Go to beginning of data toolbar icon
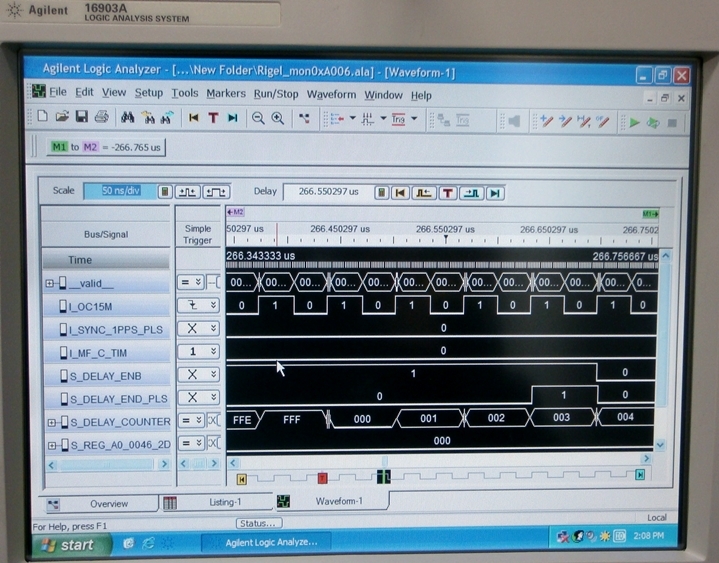 pos(194,118)
